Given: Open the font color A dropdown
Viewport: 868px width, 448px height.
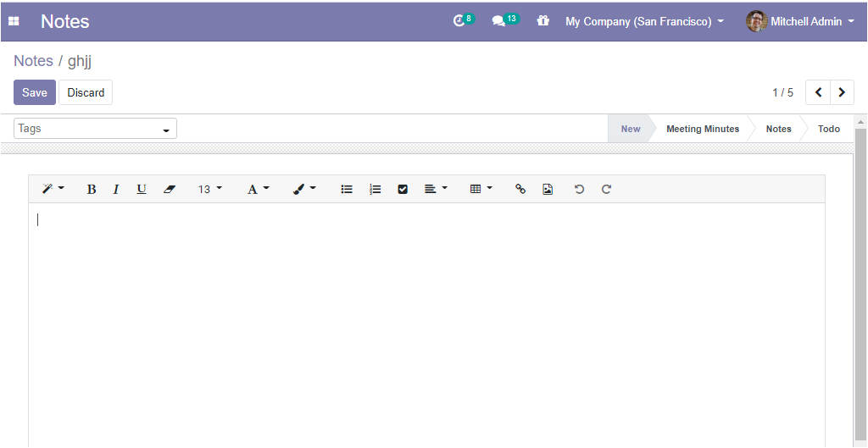Looking at the screenshot, I should pyautogui.click(x=258, y=189).
